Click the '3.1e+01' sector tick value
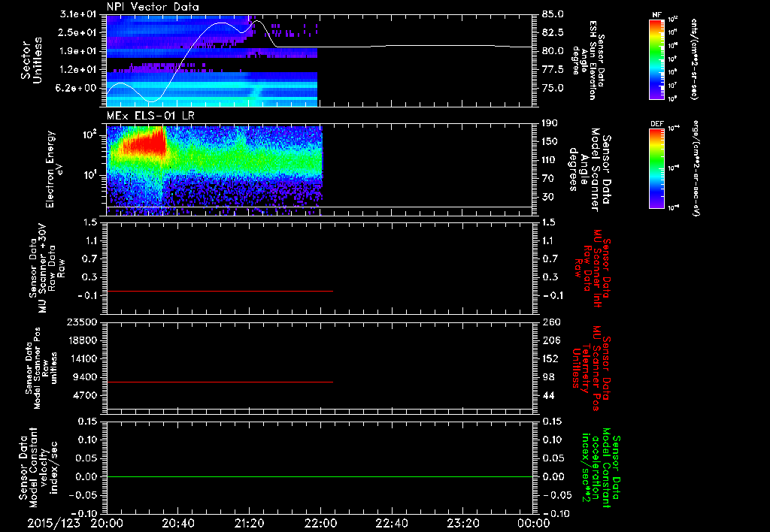Viewport: 770px width, 532px height. pos(78,14)
